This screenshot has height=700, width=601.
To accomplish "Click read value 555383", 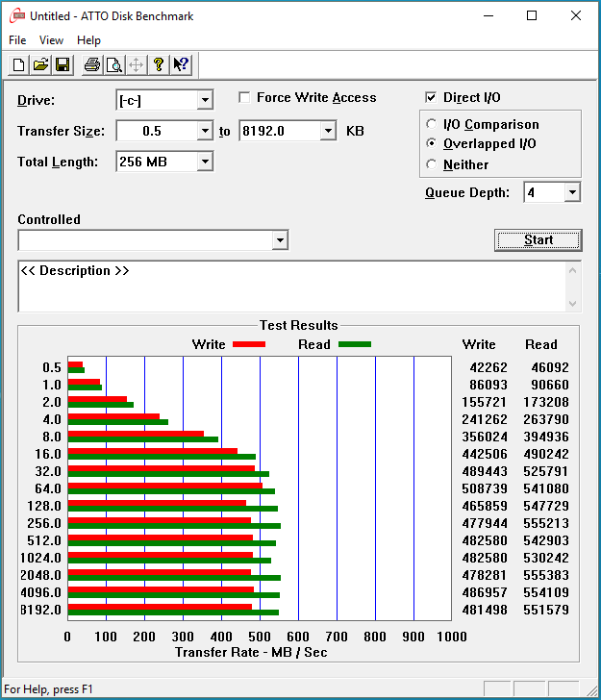I will 546,575.
